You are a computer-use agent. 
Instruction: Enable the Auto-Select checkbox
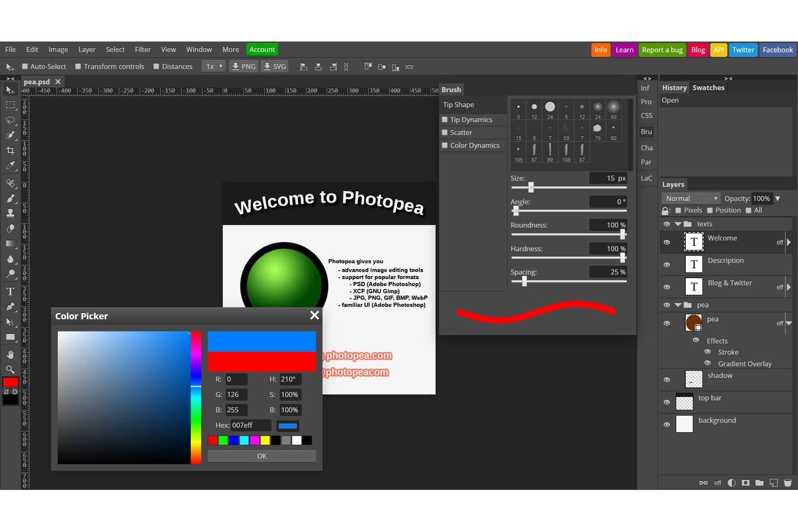(x=25, y=66)
